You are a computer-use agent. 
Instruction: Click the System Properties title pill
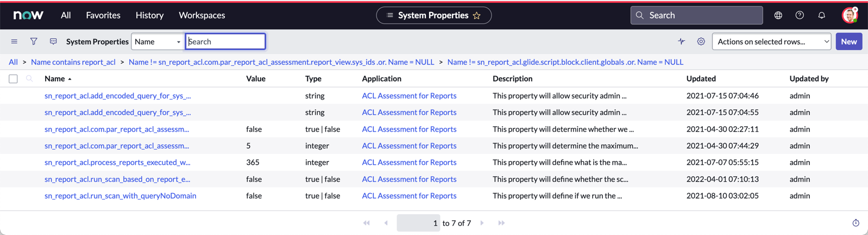pyautogui.click(x=433, y=15)
